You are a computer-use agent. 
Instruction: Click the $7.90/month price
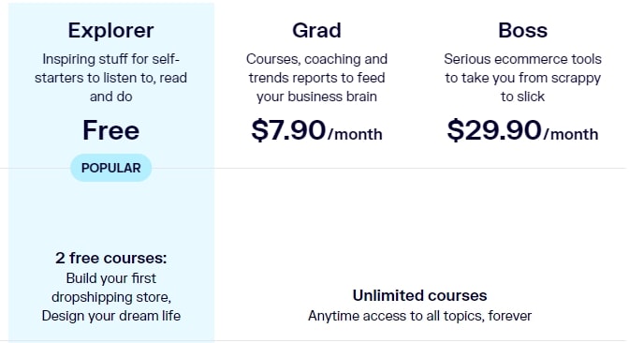316,130
